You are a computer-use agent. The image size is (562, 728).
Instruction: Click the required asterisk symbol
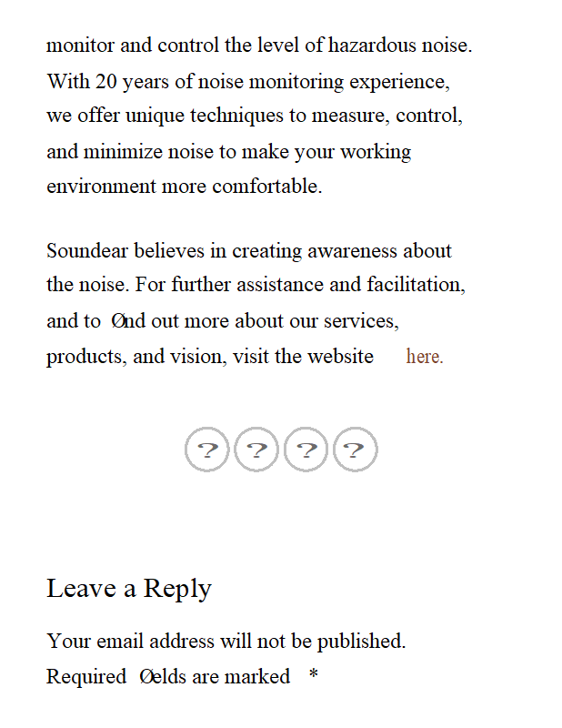pos(313,677)
